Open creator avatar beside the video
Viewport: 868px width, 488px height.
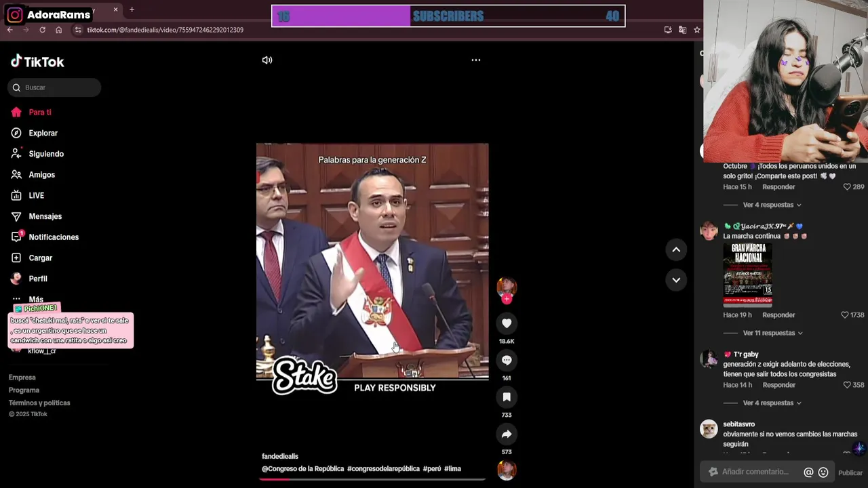(507, 287)
